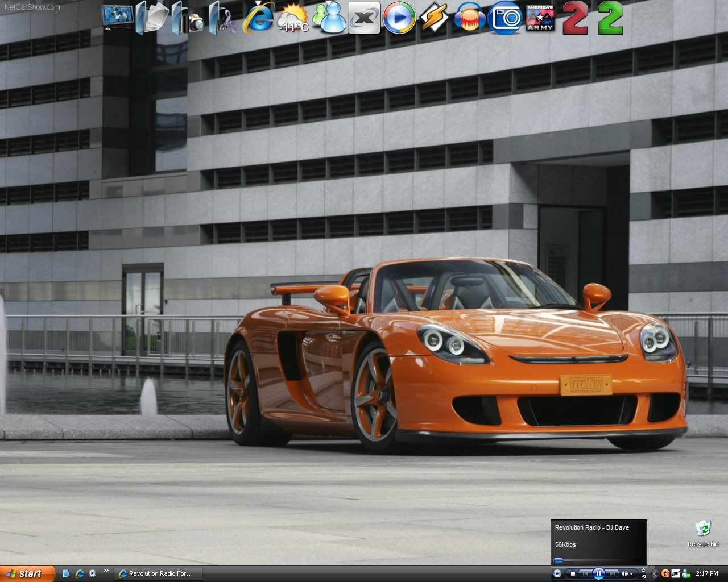
Task: Launch Windows Media Player from the dock
Action: point(399,18)
